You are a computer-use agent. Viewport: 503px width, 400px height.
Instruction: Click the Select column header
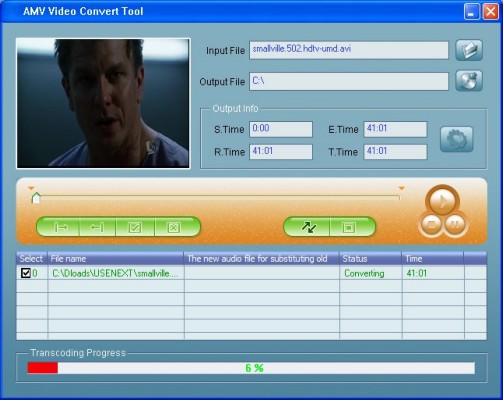32,259
